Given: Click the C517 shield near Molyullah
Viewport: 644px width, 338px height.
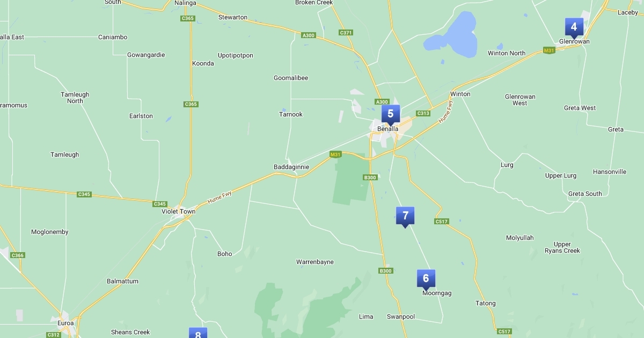Looking at the screenshot, I should coord(442,221).
